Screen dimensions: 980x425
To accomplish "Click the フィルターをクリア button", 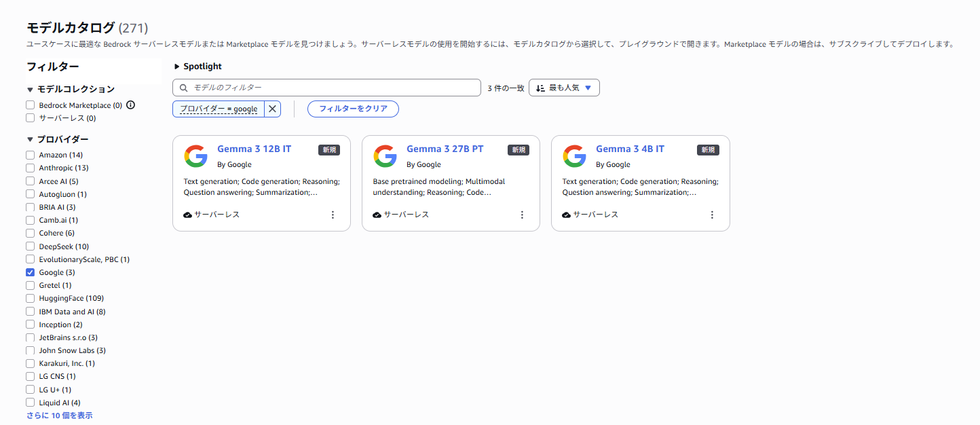I will coord(353,109).
